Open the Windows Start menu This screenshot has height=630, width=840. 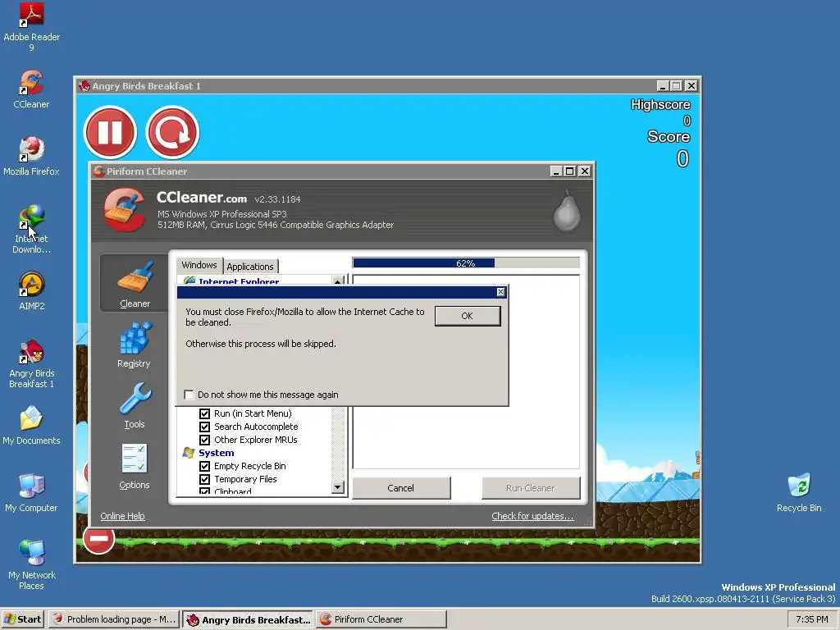click(x=22, y=619)
